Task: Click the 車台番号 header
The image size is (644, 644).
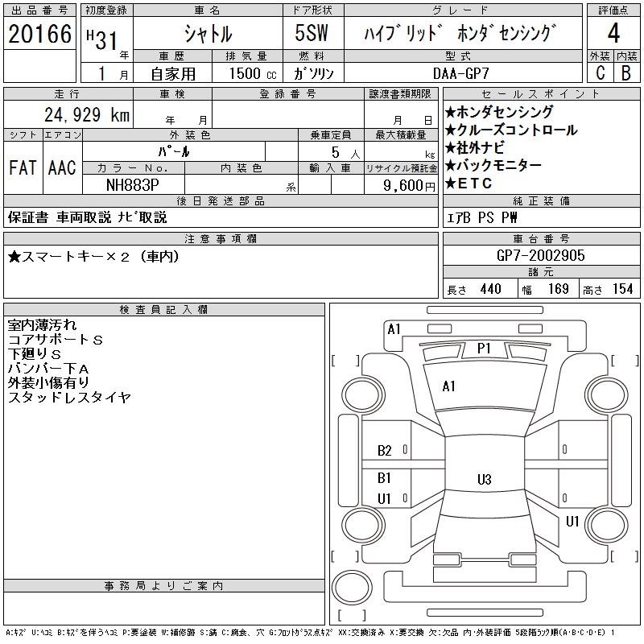Action: 541,238
